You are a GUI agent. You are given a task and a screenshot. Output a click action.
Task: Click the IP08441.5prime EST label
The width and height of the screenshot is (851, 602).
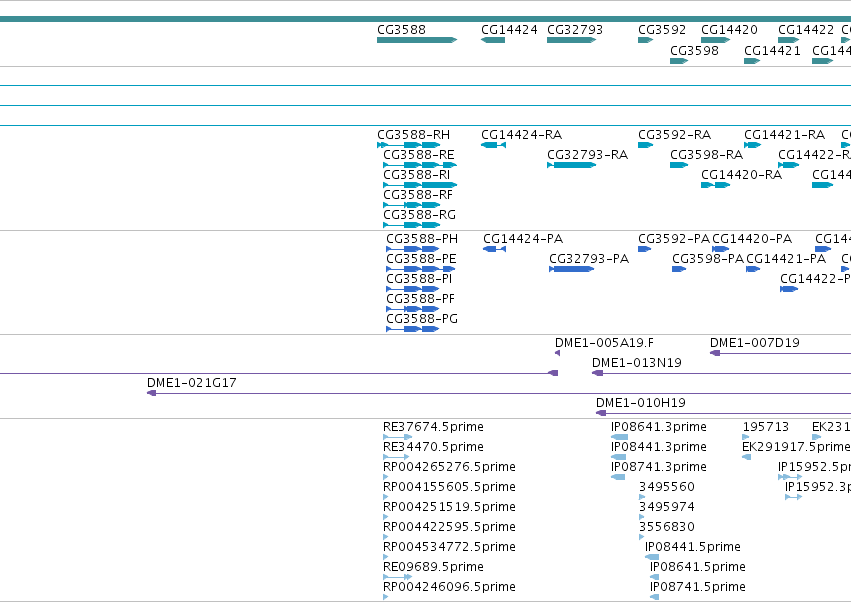click(693, 547)
